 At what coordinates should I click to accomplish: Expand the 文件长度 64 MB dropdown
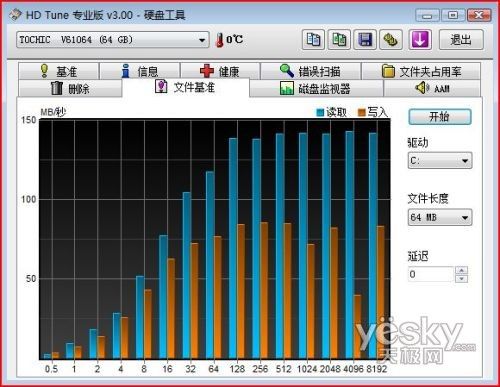click(x=440, y=217)
